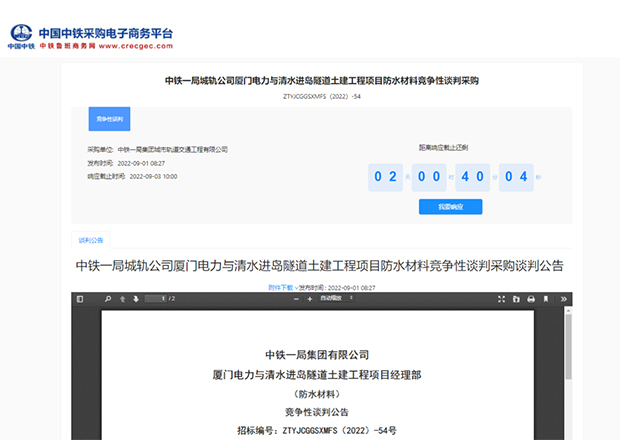620x440 pixels.
Task: Go to previous PDF page arrow
Action: 123,299
